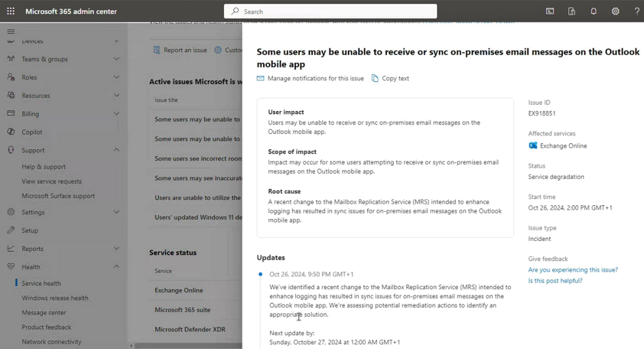
Task: Click the Copy text icon
Action: tap(375, 78)
